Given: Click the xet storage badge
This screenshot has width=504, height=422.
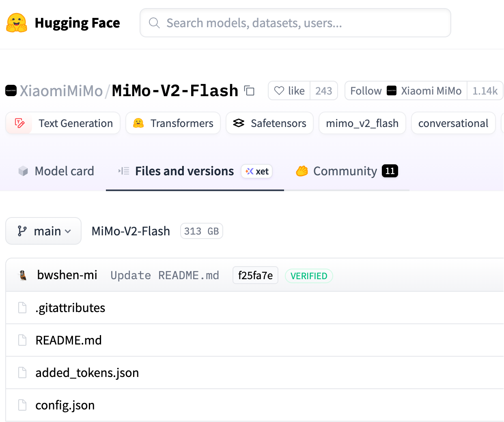Looking at the screenshot, I should coord(257,171).
